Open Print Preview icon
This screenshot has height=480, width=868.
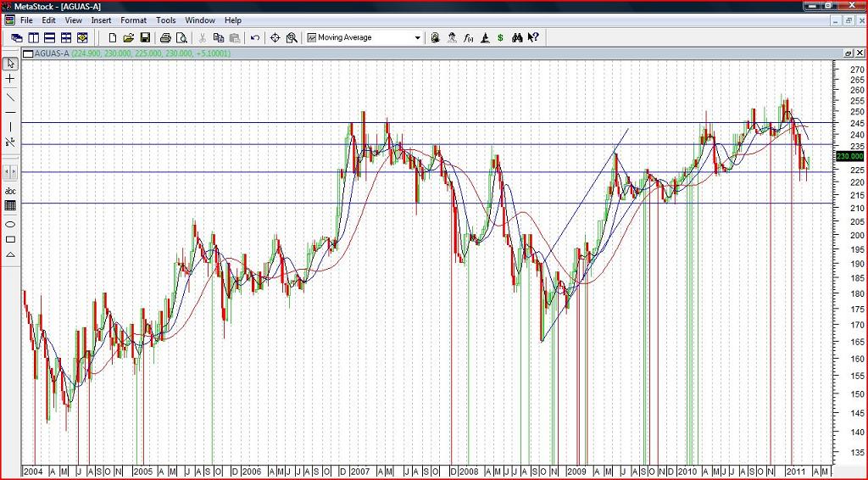pos(181,37)
